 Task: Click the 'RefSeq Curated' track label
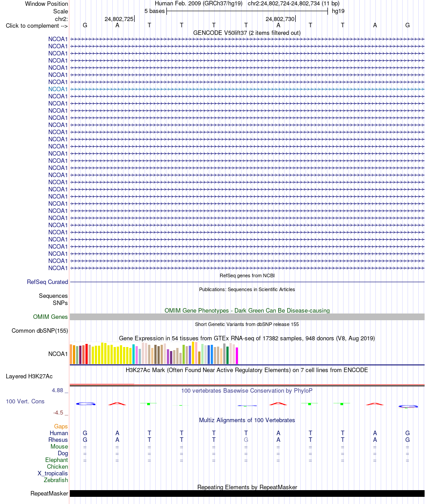pyautogui.click(x=47, y=282)
